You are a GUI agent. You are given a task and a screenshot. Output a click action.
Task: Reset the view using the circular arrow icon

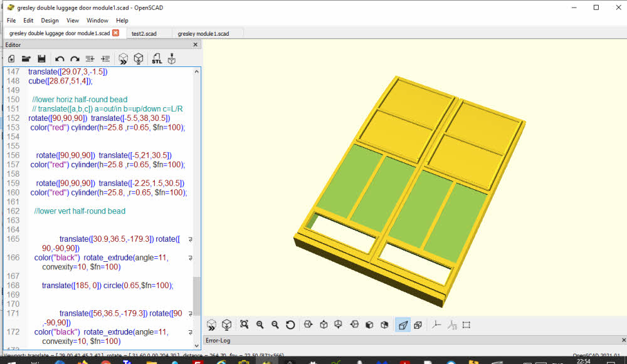tap(290, 325)
